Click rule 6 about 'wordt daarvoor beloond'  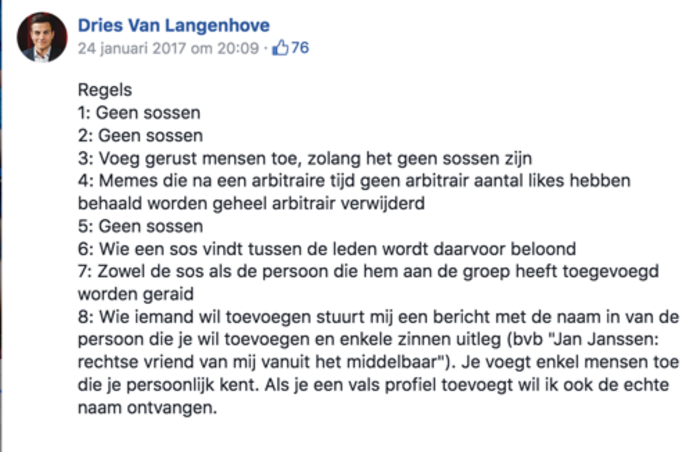point(327,249)
